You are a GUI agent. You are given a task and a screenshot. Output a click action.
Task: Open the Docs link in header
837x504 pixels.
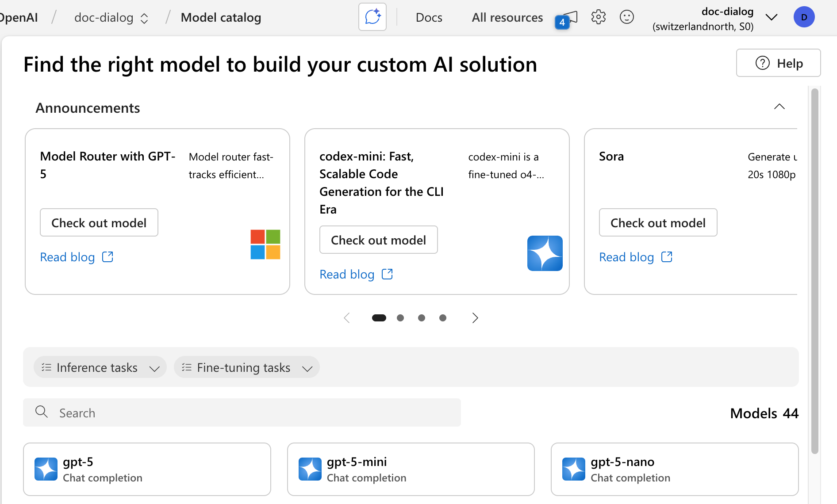click(429, 18)
